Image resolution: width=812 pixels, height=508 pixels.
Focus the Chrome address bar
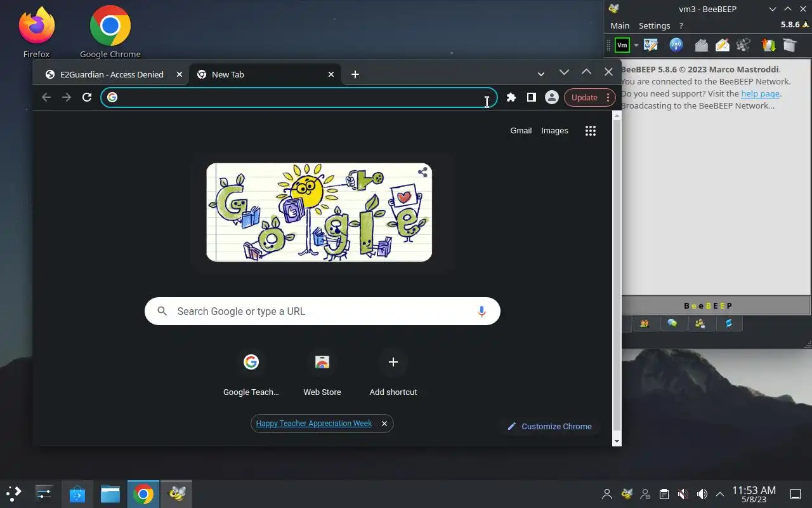[x=299, y=97]
